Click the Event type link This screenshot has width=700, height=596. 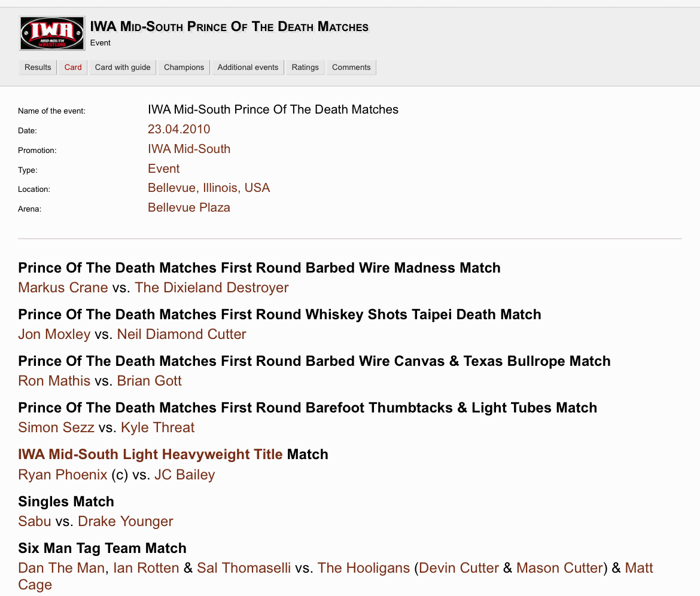point(164,169)
